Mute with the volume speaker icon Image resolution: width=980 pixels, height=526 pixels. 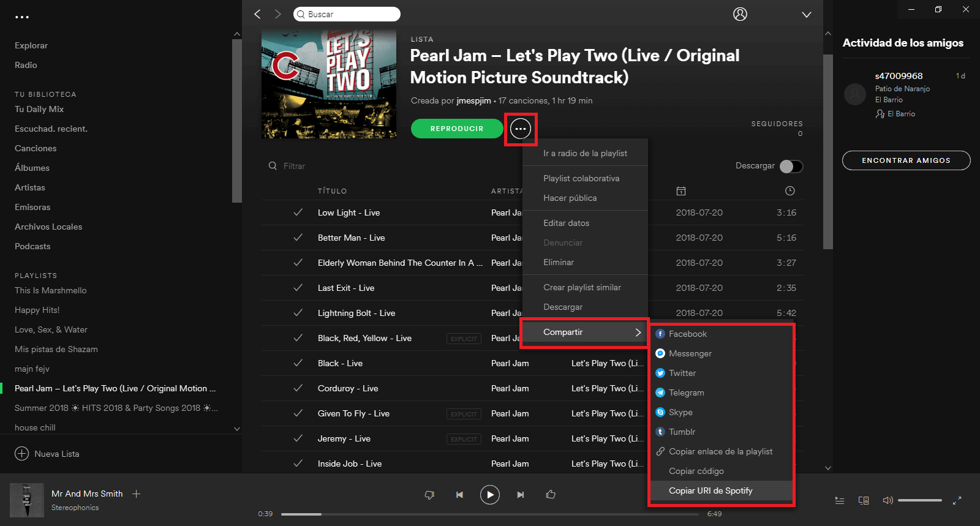888,500
